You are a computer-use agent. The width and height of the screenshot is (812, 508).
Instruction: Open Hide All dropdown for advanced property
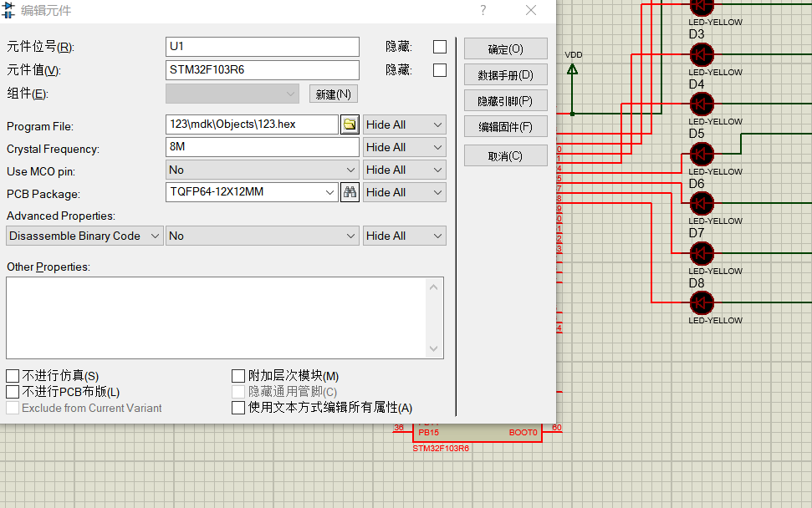[x=405, y=236]
